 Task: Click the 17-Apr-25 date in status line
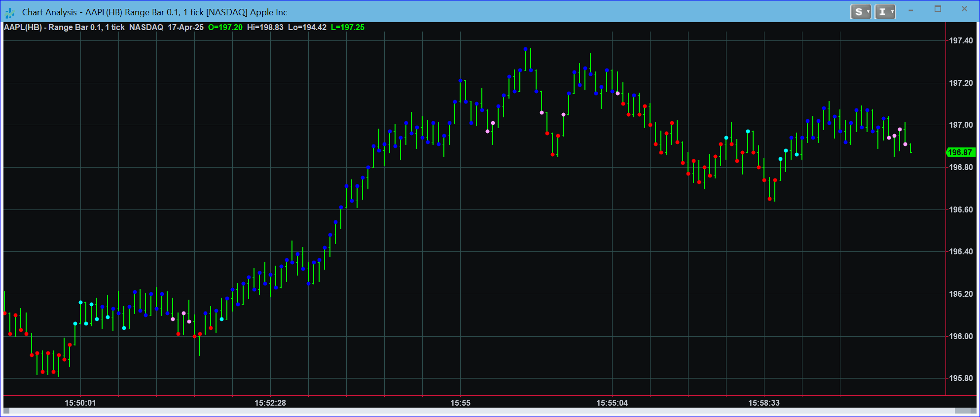coord(185,28)
